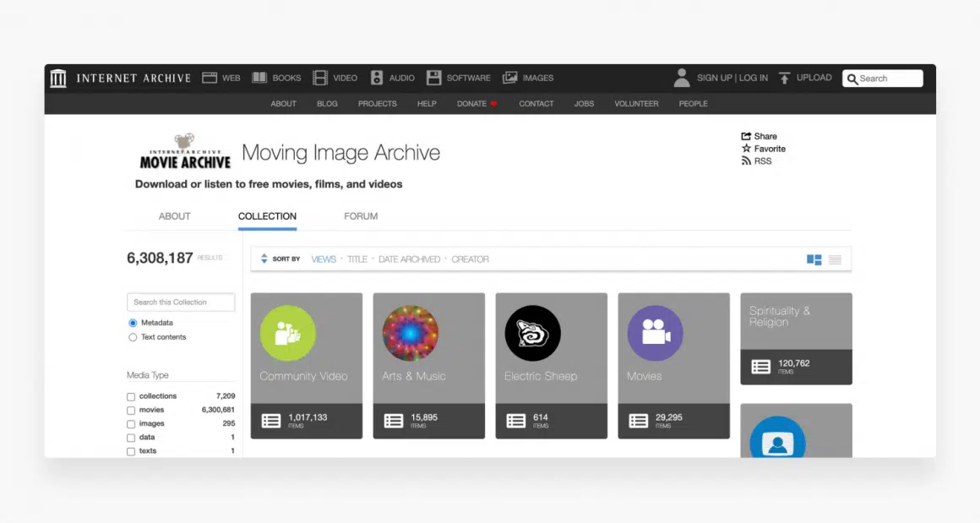The width and height of the screenshot is (980, 523).
Task: Open the Books section icon
Action: [259, 78]
